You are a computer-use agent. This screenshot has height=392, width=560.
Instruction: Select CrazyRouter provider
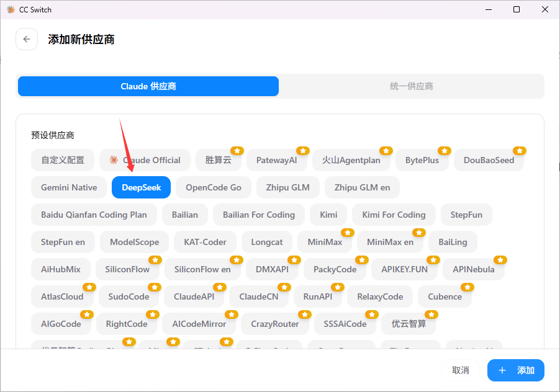275,324
